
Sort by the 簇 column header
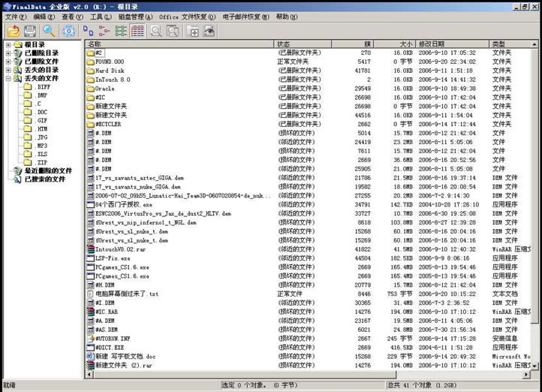coord(353,44)
